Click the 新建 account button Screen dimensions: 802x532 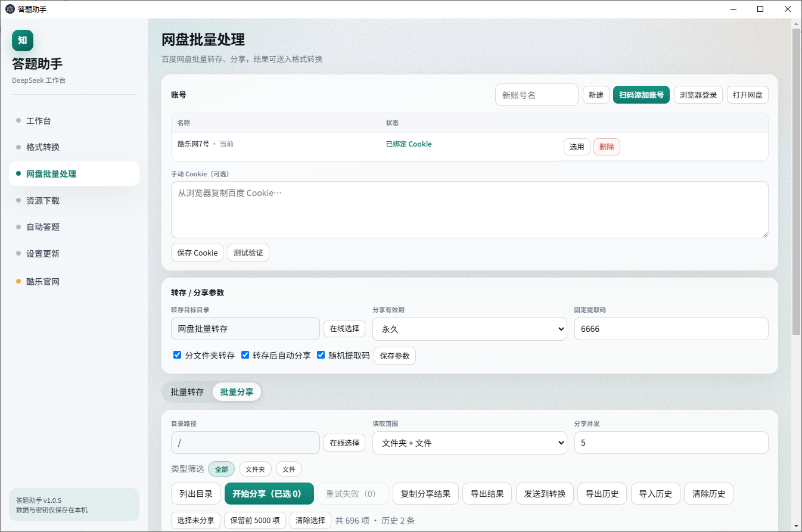point(596,95)
